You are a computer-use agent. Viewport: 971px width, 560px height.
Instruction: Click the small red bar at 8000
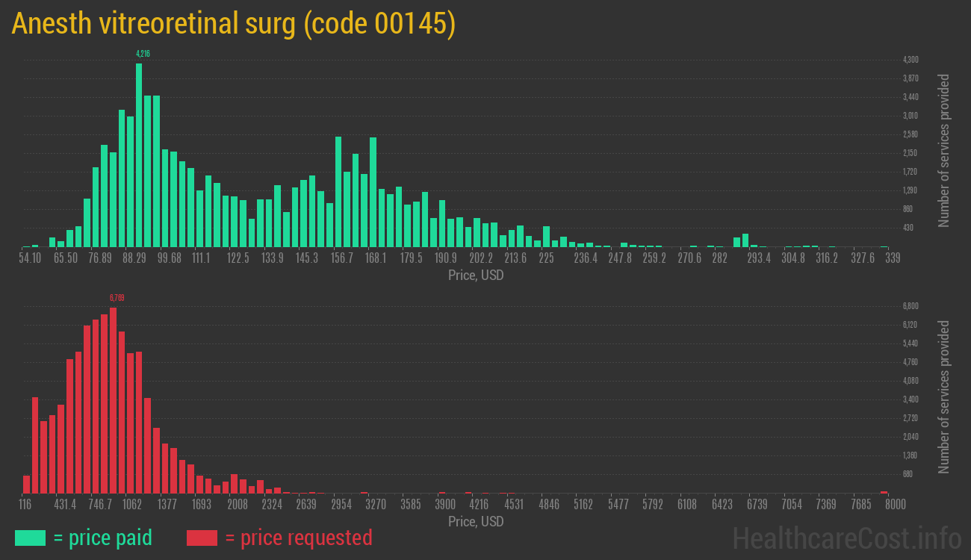(884, 492)
